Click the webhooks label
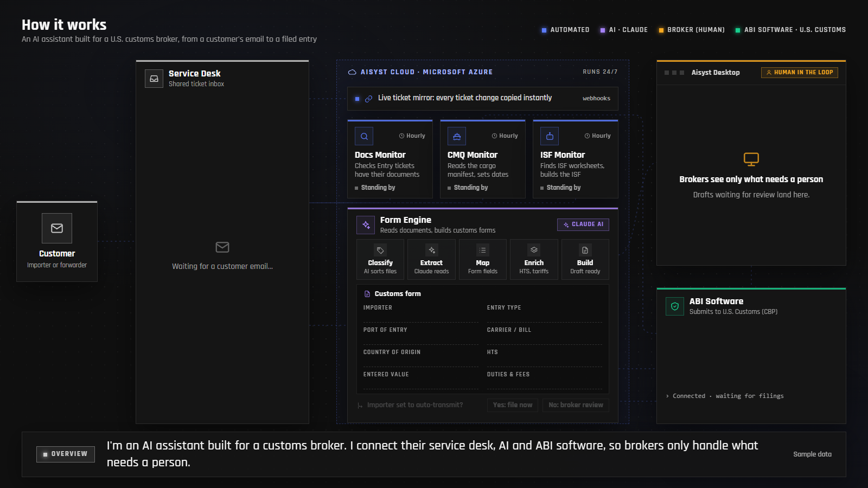868x488 pixels. point(596,99)
